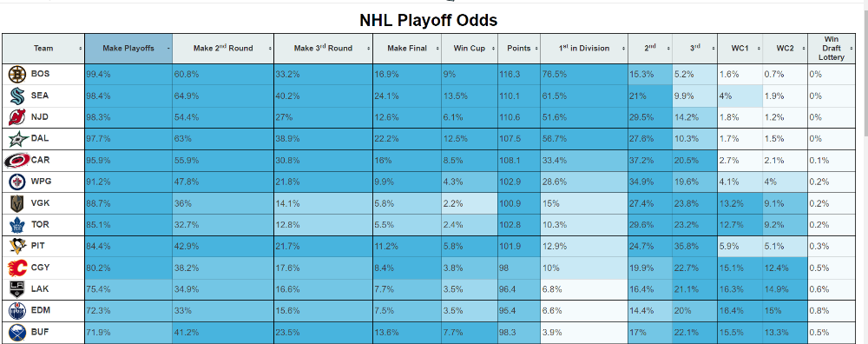Viewport: 868px width, 344px height.
Task: Sort by Win Cup column header
Action: 470,48
